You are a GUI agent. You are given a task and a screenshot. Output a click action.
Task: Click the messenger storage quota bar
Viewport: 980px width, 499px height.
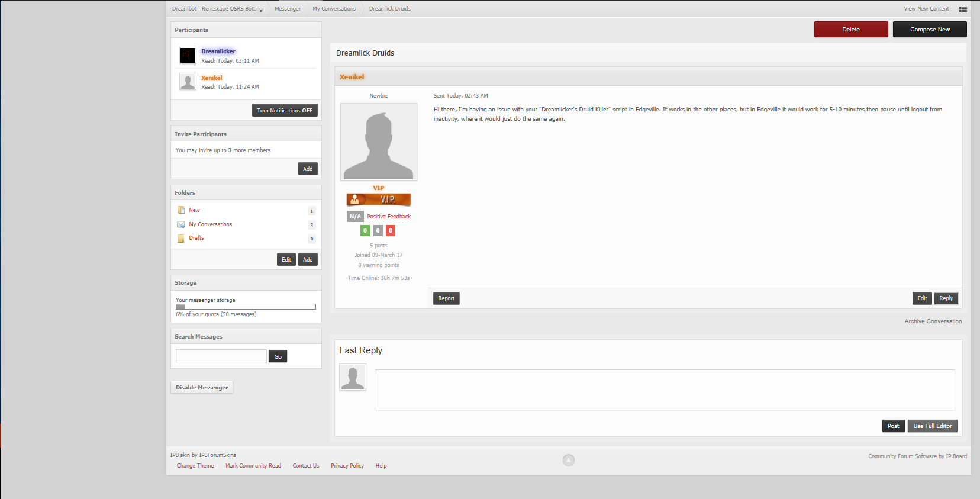tap(246, 307)
